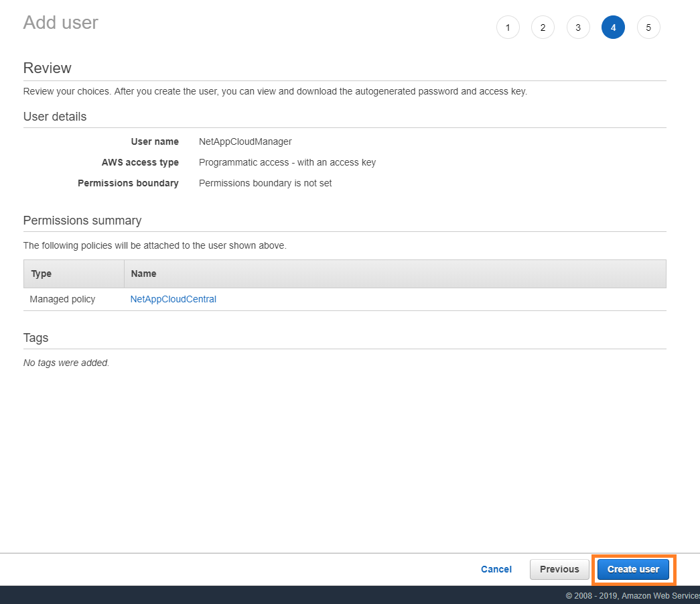Click the 'No tags were added' message
The image size is (700, 604).
pos(66,363)
